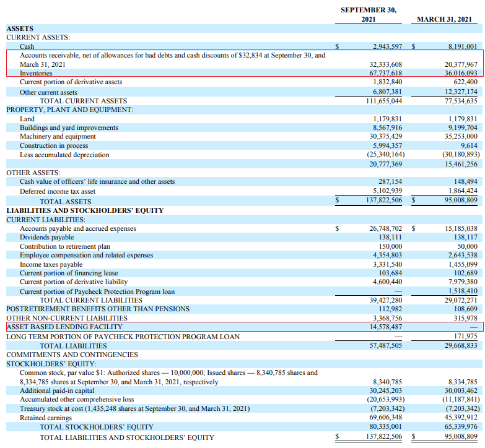Click the Accounts receivable description text
This screenshot has width=485, height=448.
coord(172,59)
